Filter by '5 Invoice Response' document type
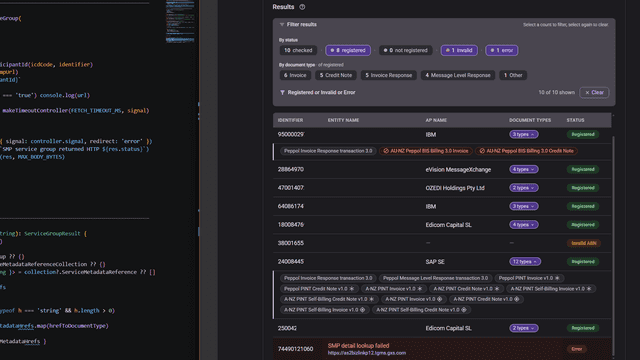Screen dimensions: 640x360 point(389,75)
